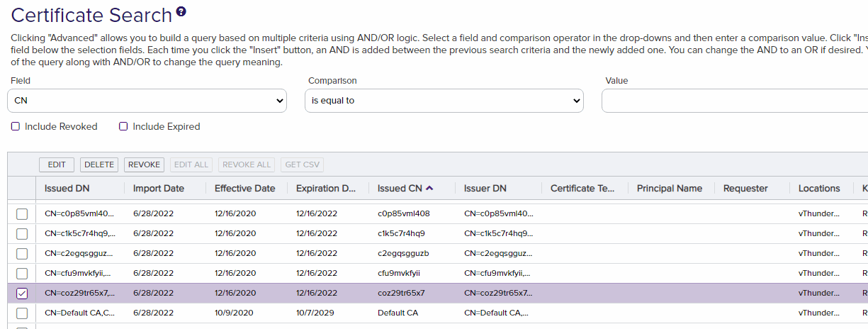Click the sort arrow on Issued CN
Viewport: 868px width, 329px height.
[x=429, y=188]
